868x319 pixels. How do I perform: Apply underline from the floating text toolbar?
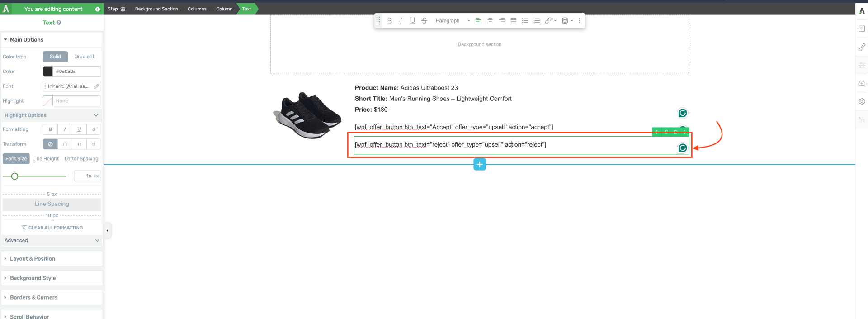pyautogui.click(x=412, y=21)
